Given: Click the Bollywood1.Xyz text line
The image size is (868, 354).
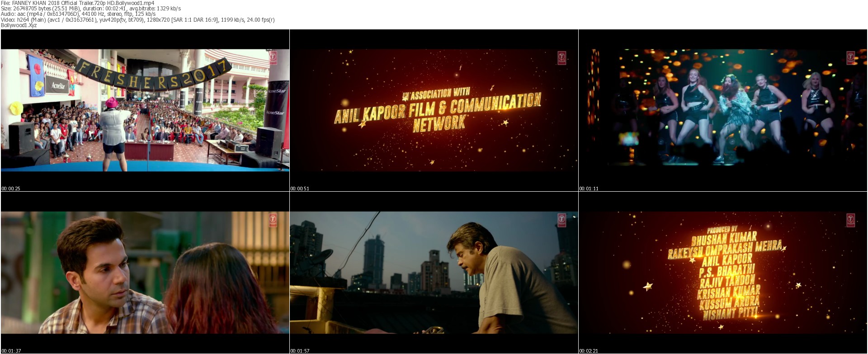Looking at the screenshot, I should (19, 25).
